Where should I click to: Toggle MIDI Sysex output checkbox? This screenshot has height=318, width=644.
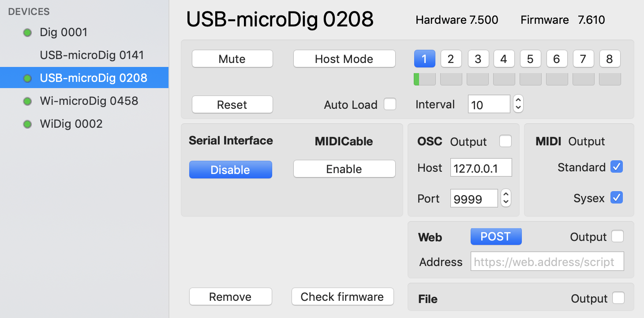pos(617,197)
